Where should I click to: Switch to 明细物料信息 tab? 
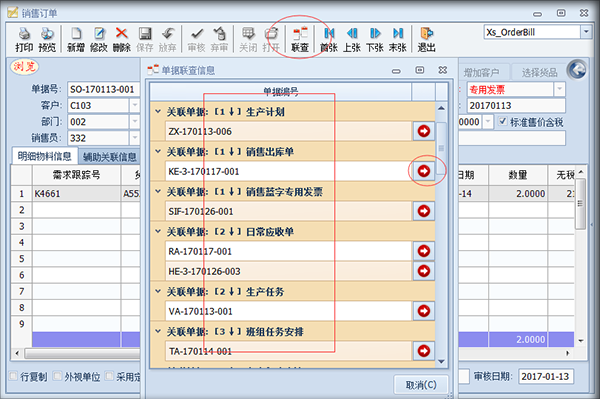(x=44, y=156)
